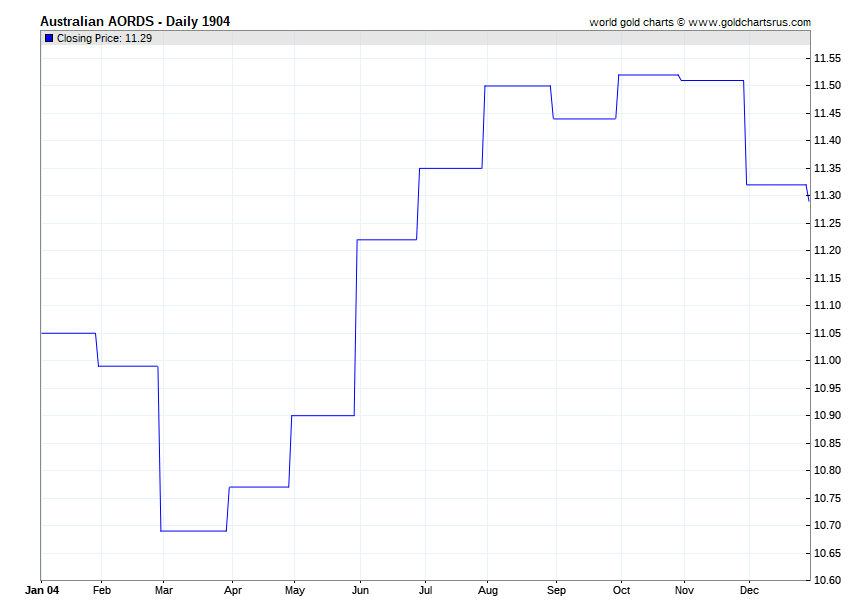Click the 11.10 y-axis value

(x=827, y=305)
